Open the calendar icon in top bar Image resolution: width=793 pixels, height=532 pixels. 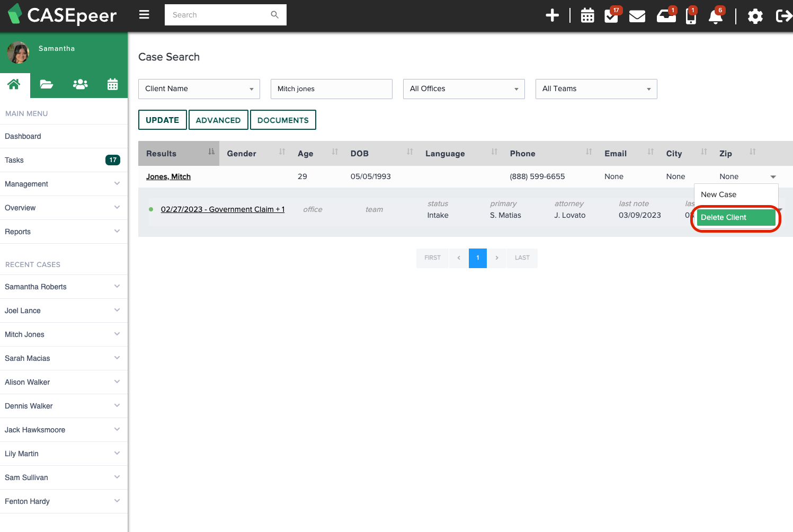587,15
